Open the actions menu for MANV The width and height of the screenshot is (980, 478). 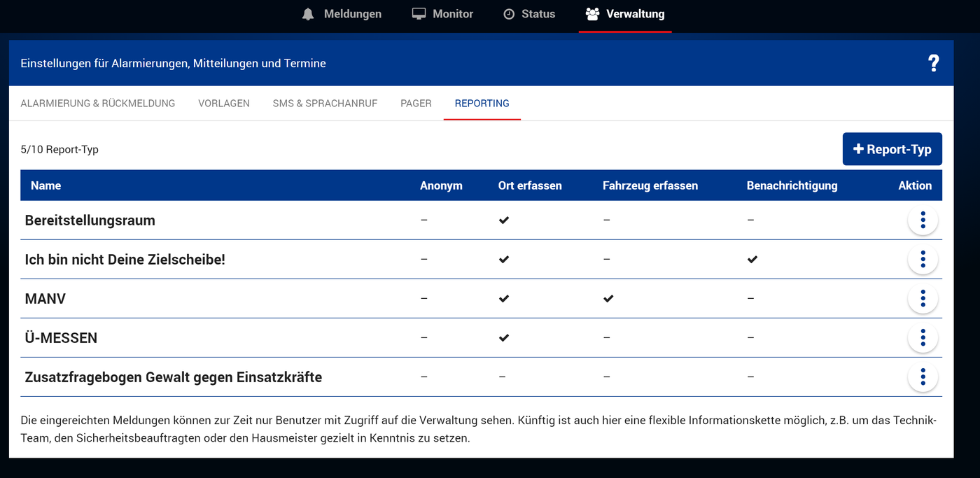point(923,298)
